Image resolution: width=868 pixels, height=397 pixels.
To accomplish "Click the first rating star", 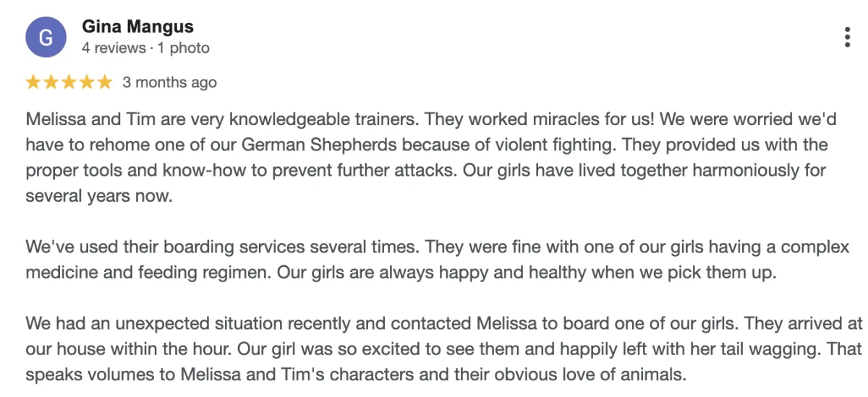I will point(33,82).
